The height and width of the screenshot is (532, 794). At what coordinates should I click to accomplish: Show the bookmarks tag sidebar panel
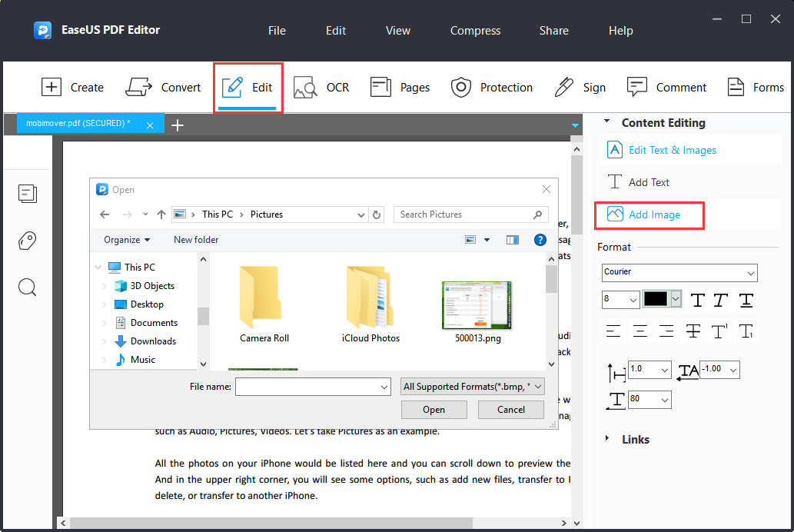pyautogui.click(x=28, y=240)
